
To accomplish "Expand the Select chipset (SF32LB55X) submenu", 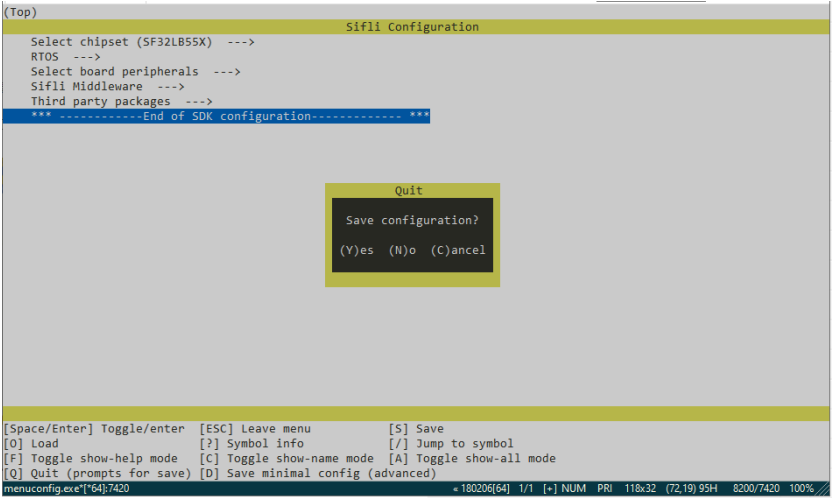I will pyautogui.click(x=143, y=42).
